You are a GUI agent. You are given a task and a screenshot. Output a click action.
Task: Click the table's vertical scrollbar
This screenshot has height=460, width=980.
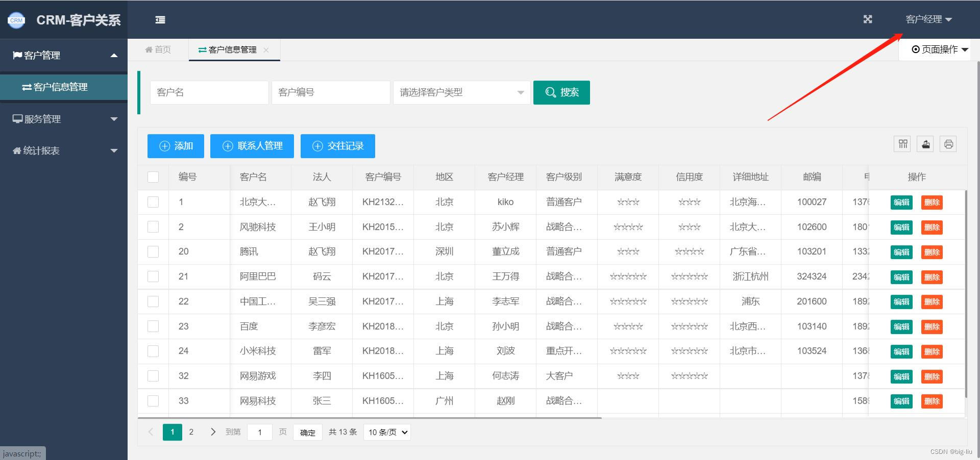[x=966, y=294]
